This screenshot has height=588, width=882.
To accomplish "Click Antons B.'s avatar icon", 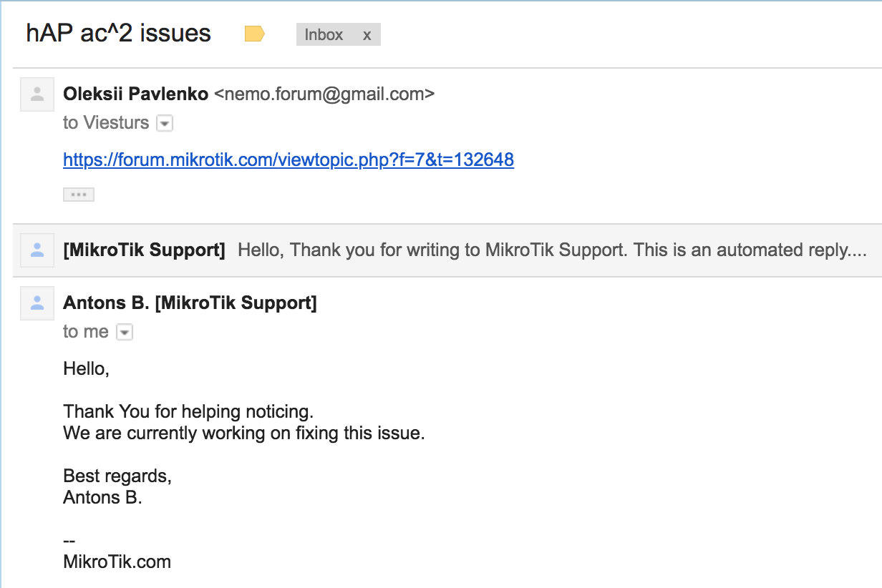I will click(x=37, y=303).
